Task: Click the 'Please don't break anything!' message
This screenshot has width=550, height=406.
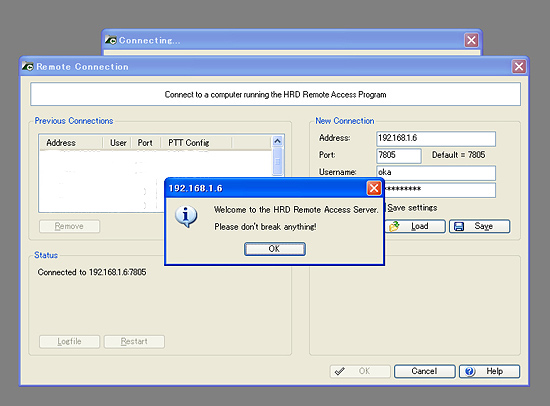Action: 265,227
